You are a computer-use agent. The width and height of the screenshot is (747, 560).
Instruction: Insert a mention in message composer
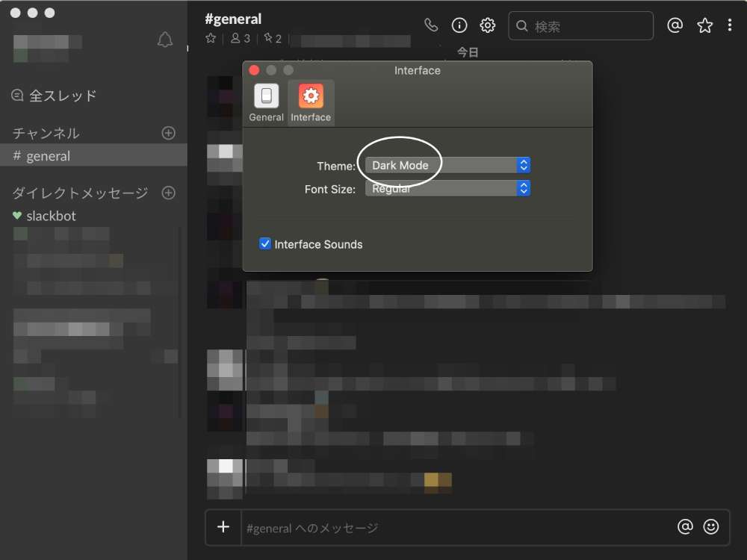685,526
